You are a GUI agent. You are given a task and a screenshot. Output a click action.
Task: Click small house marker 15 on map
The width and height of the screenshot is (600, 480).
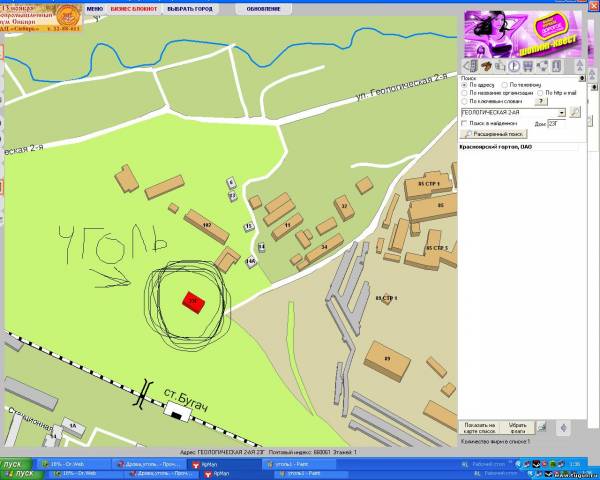pos(249,227)
